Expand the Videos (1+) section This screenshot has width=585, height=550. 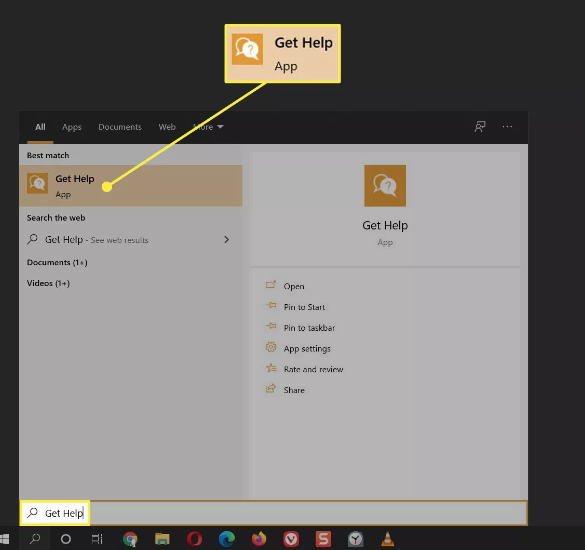point(48,283)
